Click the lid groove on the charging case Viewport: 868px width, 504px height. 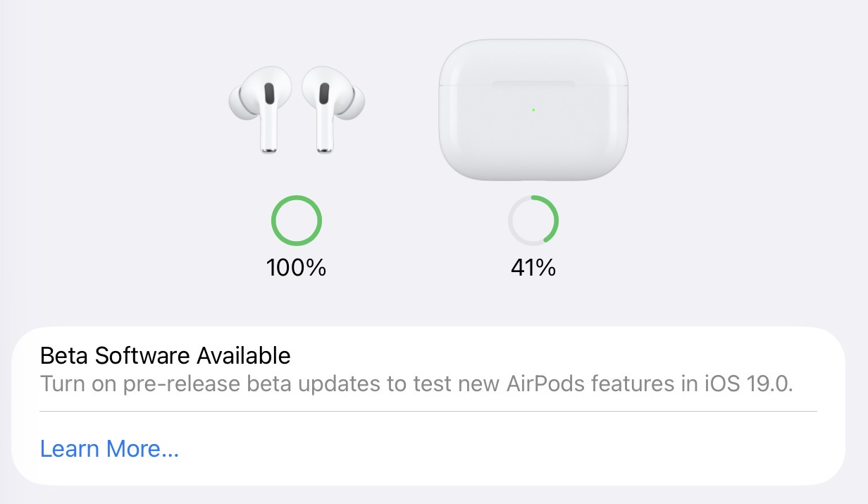click(533, 84)
